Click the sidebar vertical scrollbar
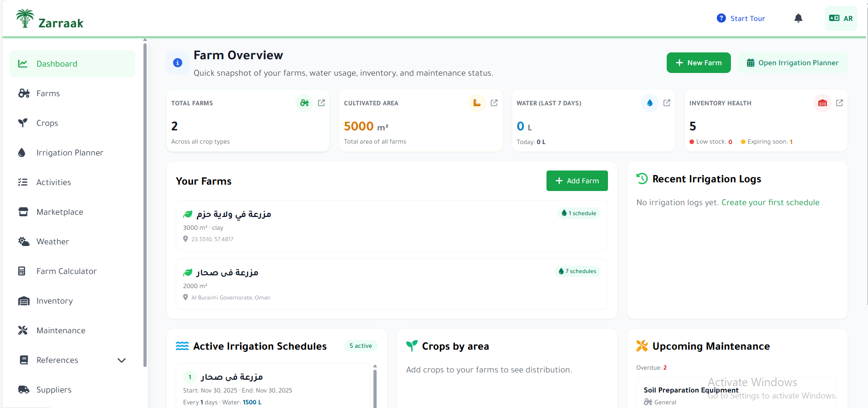 pos(145,204)
